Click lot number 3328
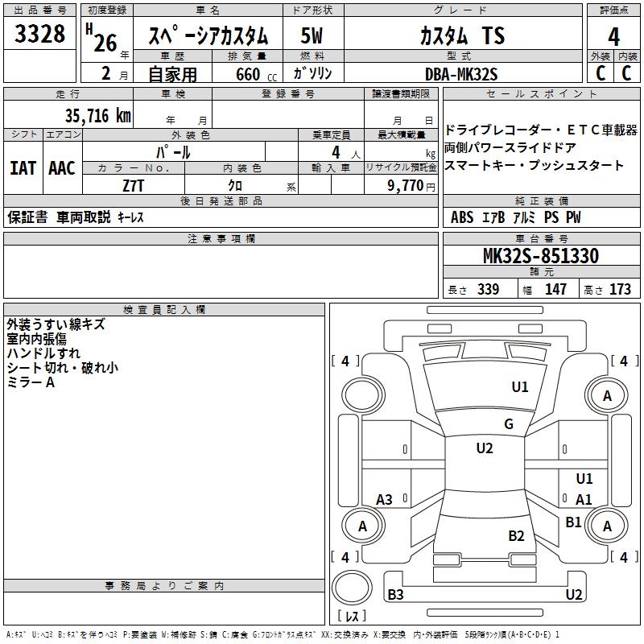644x644 pixels. (39, 33)
